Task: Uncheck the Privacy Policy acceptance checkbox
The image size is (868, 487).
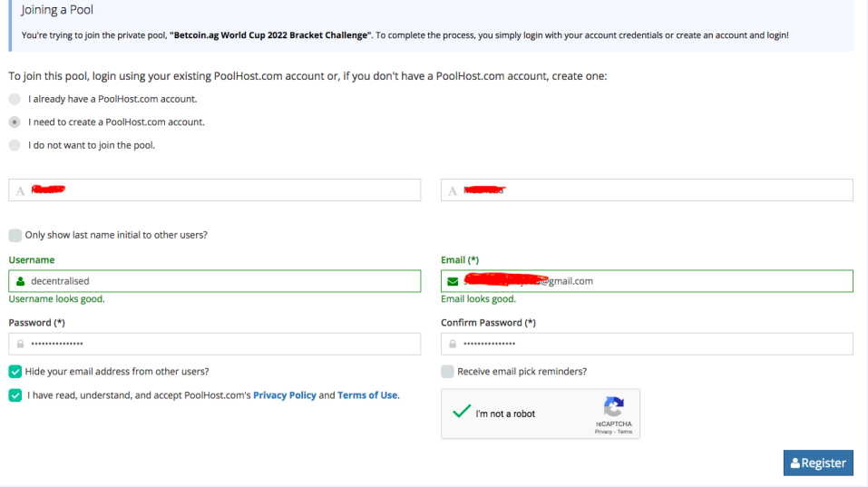Action: [x=15, y=395]
